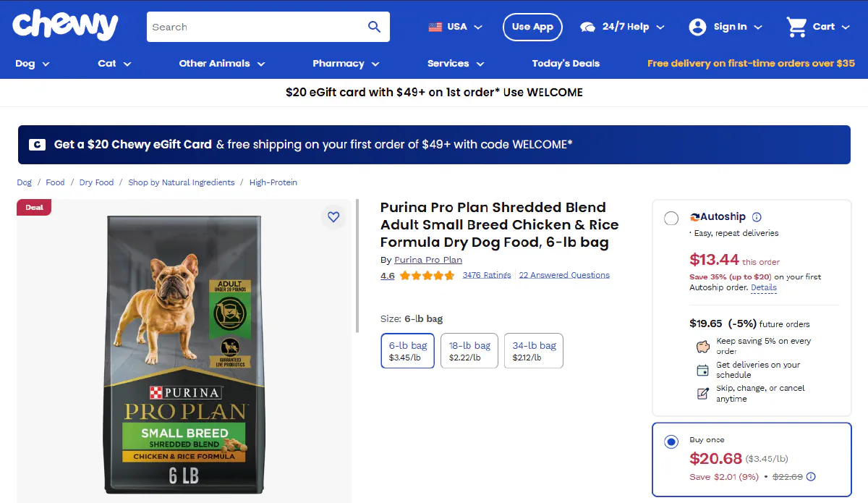Open the Pharmacy dropdown menu
This screenshot has width=868, height=503.
click(x=346, y=64)
